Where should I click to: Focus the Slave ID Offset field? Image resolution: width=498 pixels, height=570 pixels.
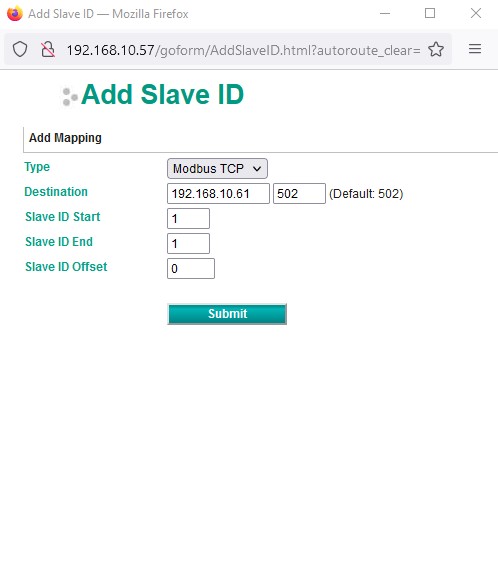pyautogui.click(x=191, y=268)
